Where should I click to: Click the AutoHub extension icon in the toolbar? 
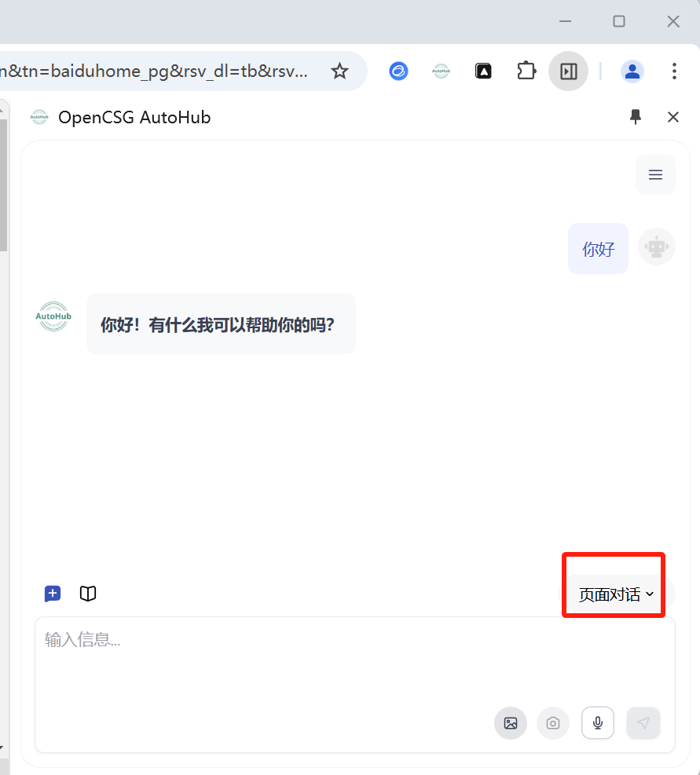click(x=441, y=71)
